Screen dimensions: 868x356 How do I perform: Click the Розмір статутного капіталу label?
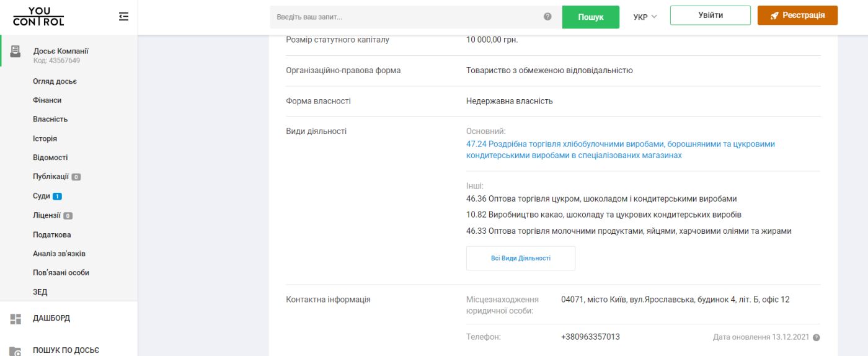(x=337, y=40)
